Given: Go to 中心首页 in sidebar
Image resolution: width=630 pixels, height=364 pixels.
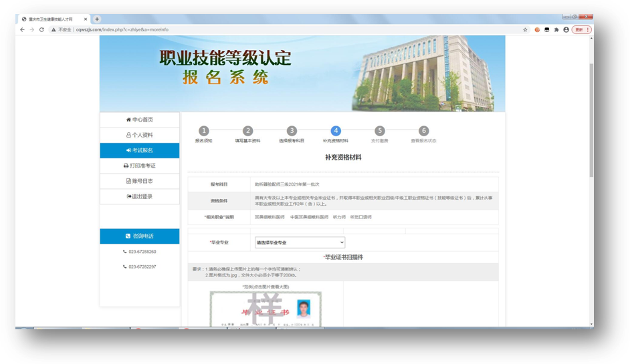Looking at the screenshot, I should point(140,120).
